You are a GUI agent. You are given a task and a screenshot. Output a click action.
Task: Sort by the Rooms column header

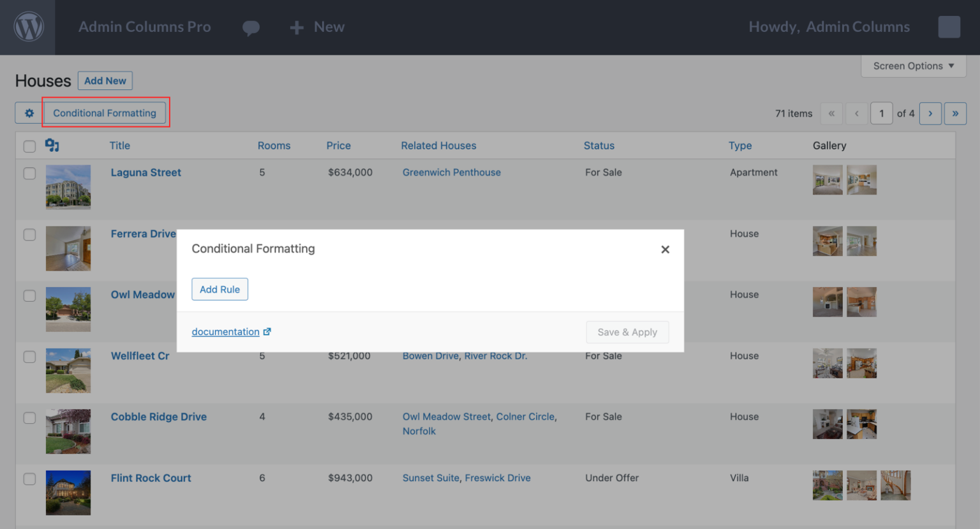point(274,145)
